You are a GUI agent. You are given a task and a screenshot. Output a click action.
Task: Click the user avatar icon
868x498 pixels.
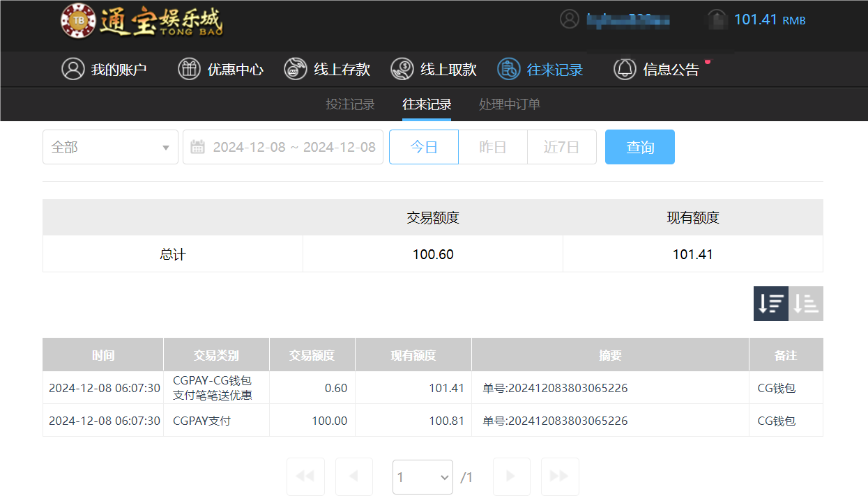[569, 20]
